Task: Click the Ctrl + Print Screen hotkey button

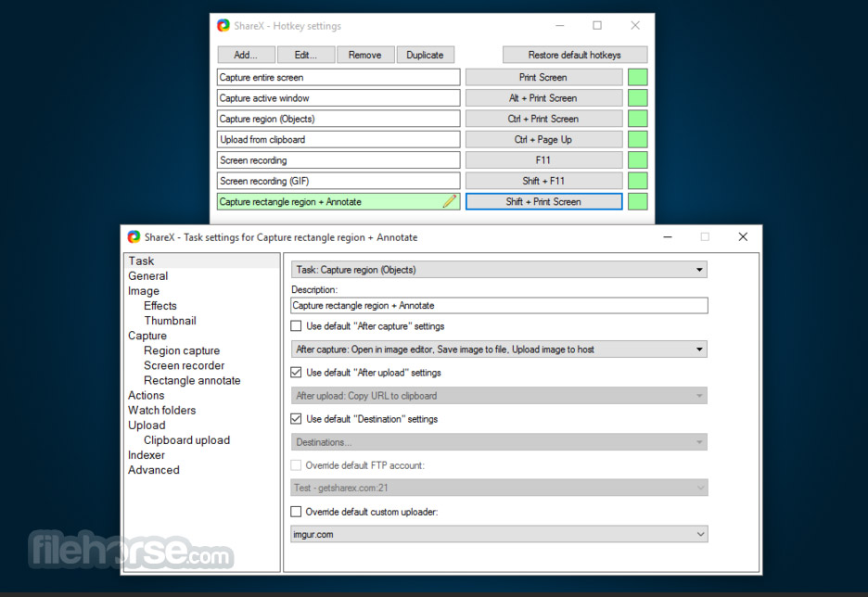Action: [x=543, y=119]
